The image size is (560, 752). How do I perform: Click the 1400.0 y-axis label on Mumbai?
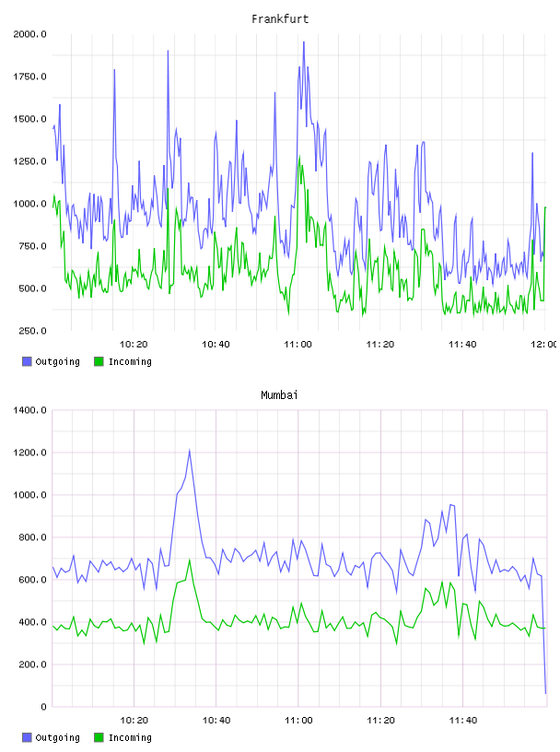coord(29,410)
